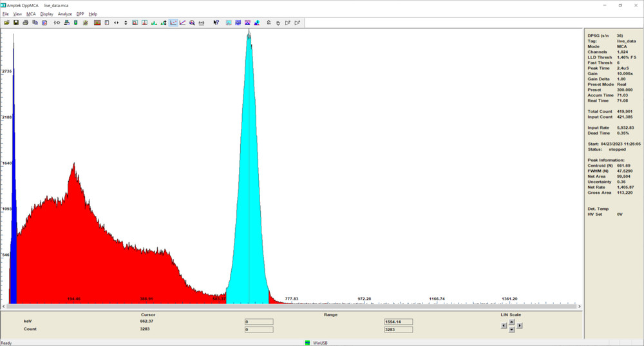Click the Copy icon in toolbar

[35, 23]
